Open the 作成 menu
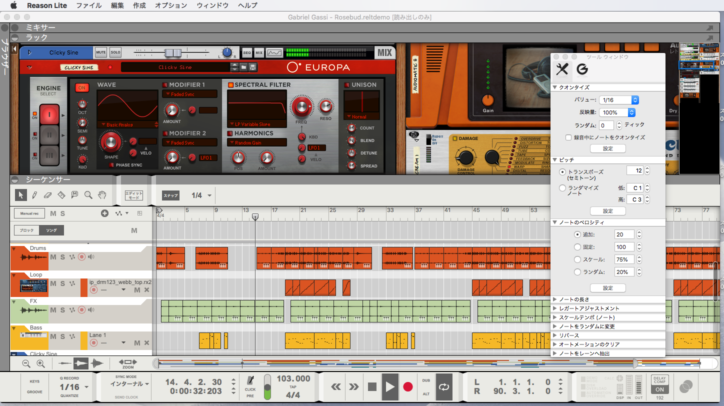The height and width of the screenshot is (406, 724). point(139,6)
